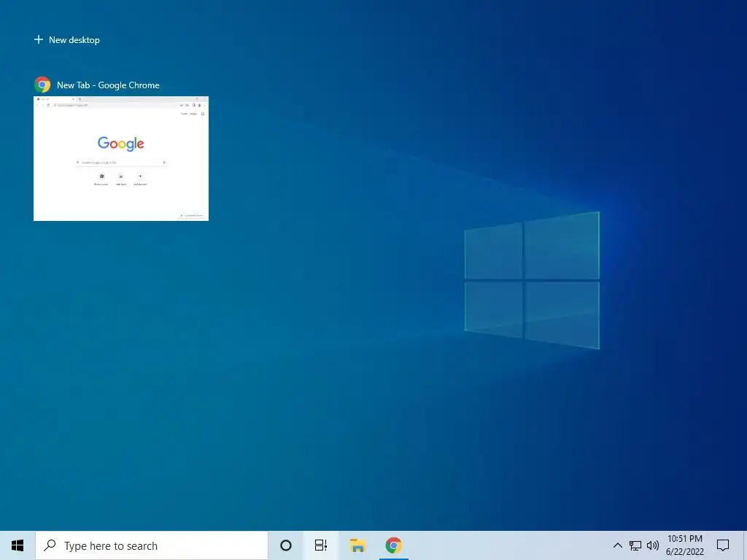Image resolution: width=747 pixels, height=560 pixels.
Task: Open the clock showing 10:51 PM
Action: tap(684, 545)
